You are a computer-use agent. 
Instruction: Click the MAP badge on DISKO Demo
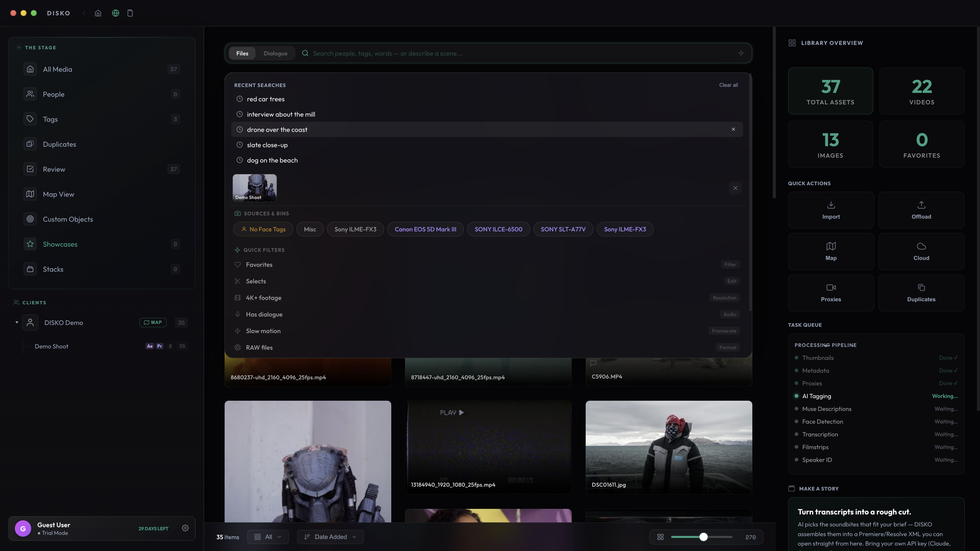(x=153, y=323)
